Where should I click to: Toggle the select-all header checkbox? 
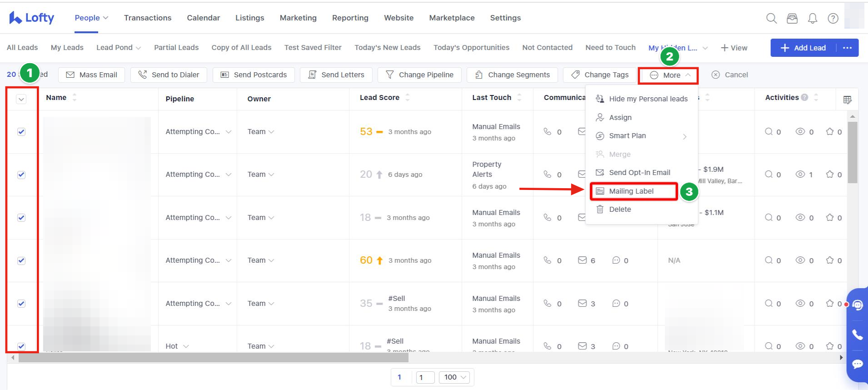point(21,100)
